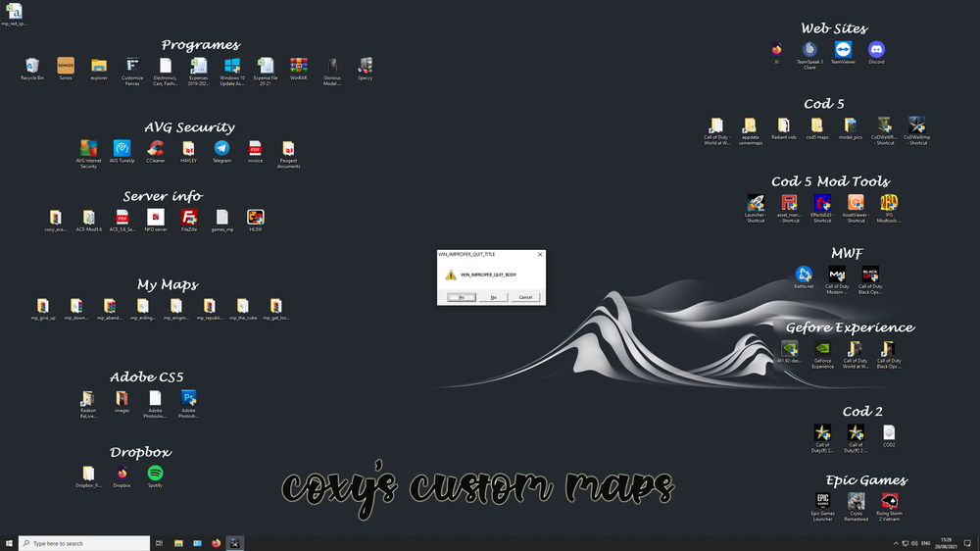
Task: Open the HLSW icon
Action: pyautogui.click(x=255, y=221)
